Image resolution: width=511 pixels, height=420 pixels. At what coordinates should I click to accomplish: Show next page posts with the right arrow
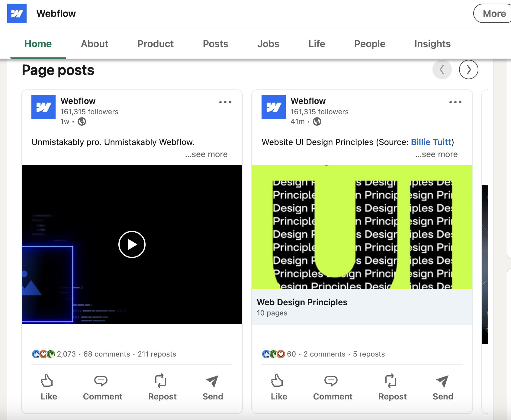coord(469,69)
